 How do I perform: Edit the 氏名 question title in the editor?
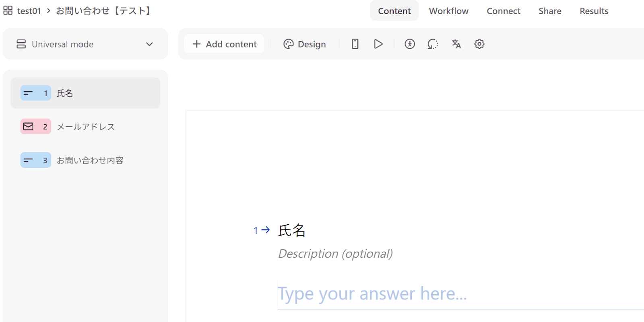[292, 230]
